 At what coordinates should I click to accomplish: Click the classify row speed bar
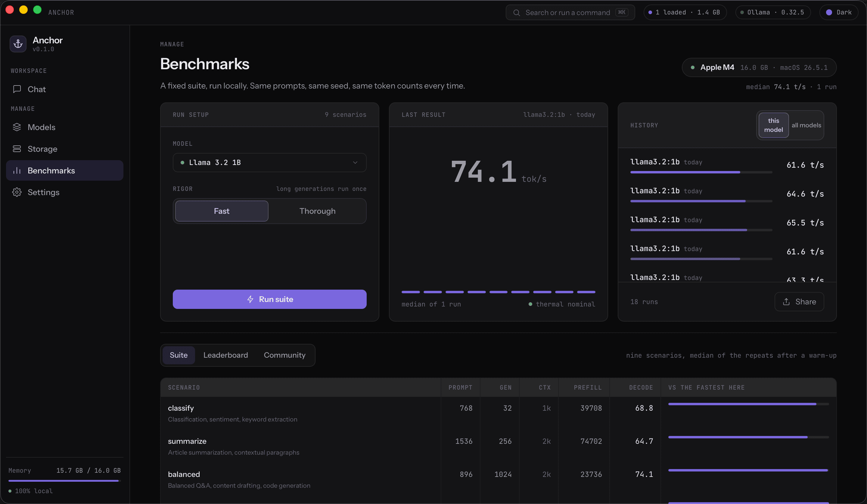coord(748,404)
